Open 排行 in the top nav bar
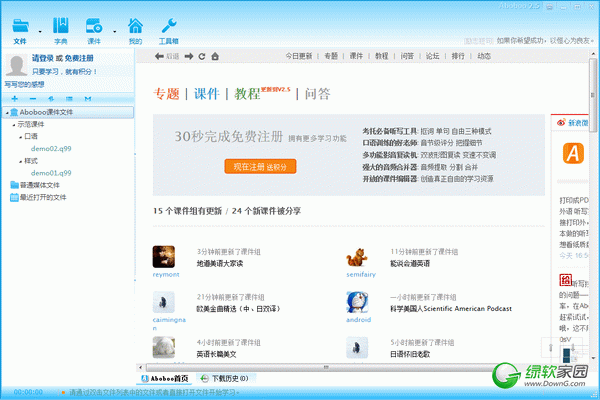 pos(458,56)
